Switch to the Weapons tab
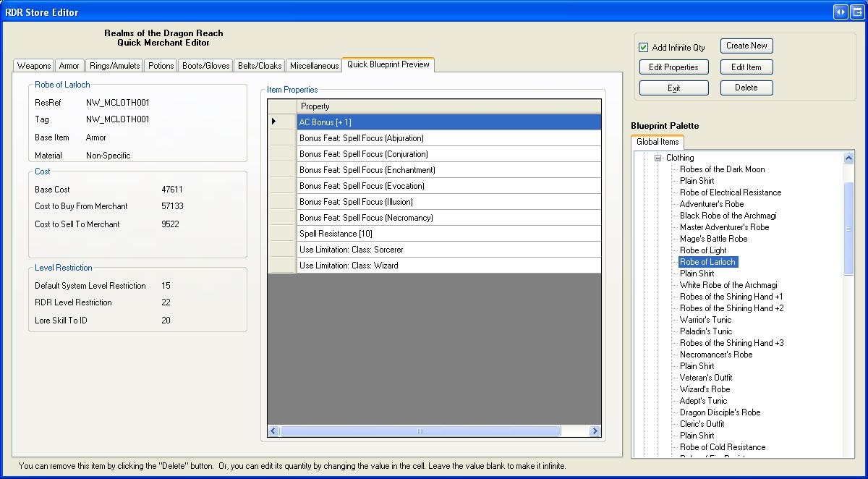Image resolution: width=868 pixels, height=479 pixels. (x=34, y=66)
